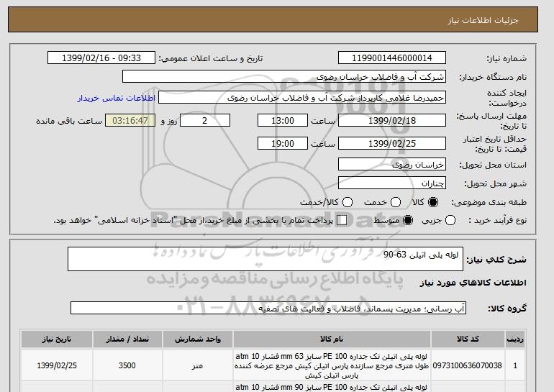Click the announcement date field 1399/02/16 - 09:33
Screen dimensions: 554x392
pyautogui.click(x=101, y=58)
